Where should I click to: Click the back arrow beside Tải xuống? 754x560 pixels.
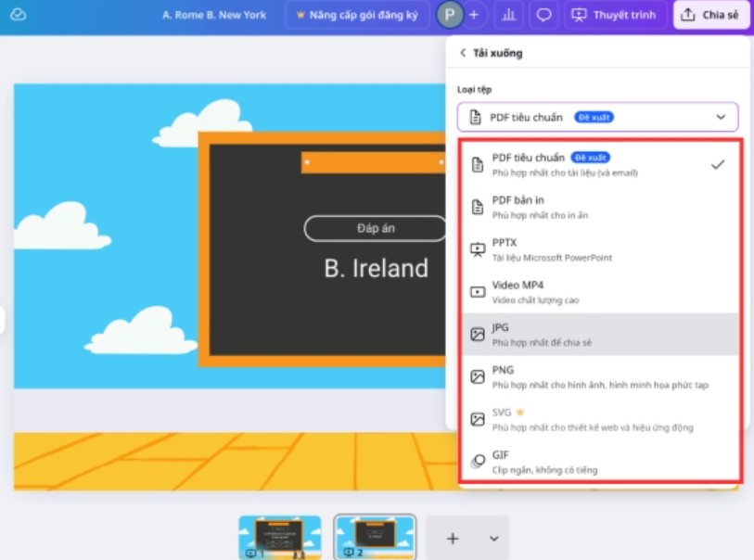coord(463,53)
